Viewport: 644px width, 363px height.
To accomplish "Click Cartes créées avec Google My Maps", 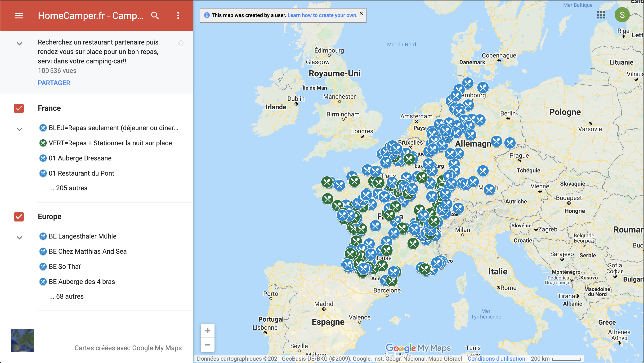I will 128,348.
